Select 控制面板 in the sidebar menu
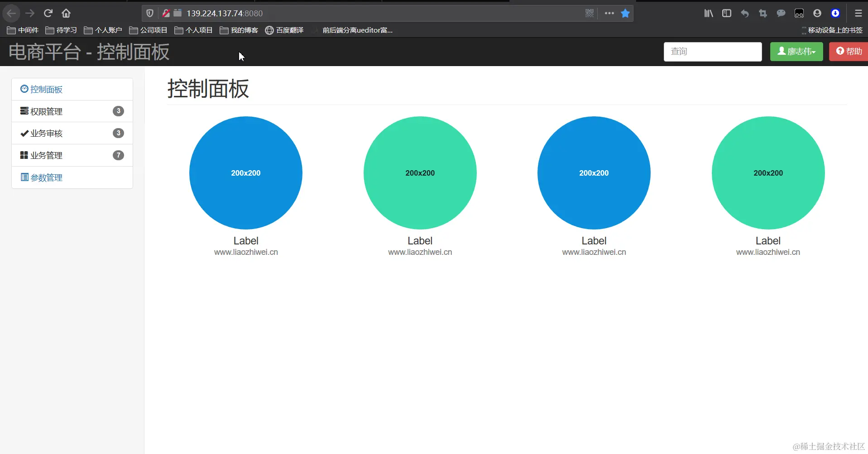The image size is (868, 454). [72, 89]
